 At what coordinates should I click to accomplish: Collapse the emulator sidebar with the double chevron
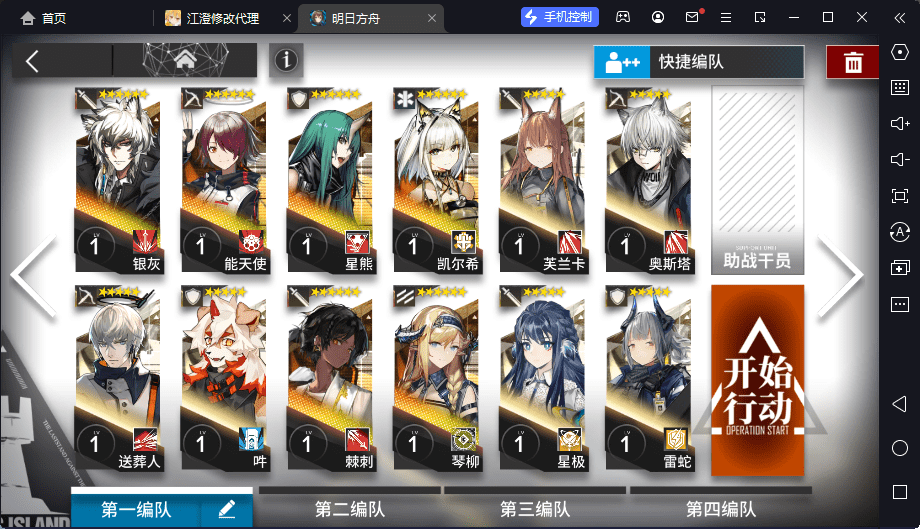pos(899,18)
